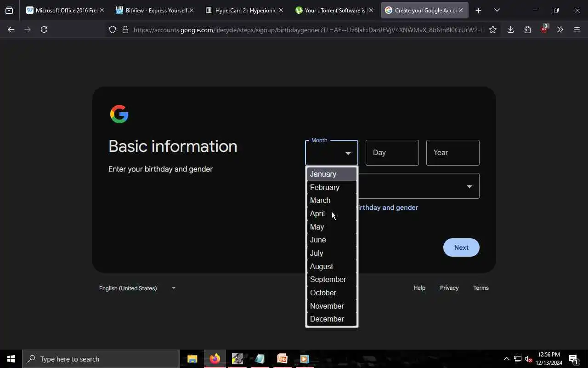
Task: Open English (United States) language selector
Action: click(137, 288)
